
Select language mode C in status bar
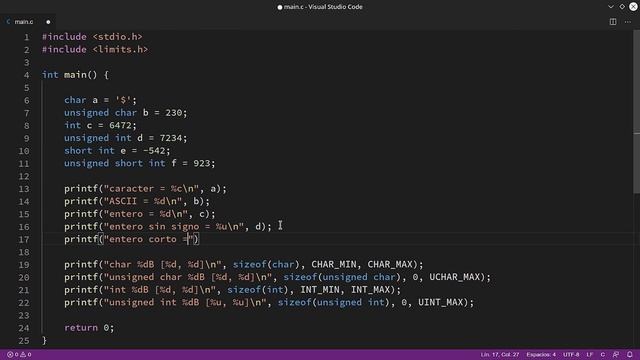coord(602,354)
